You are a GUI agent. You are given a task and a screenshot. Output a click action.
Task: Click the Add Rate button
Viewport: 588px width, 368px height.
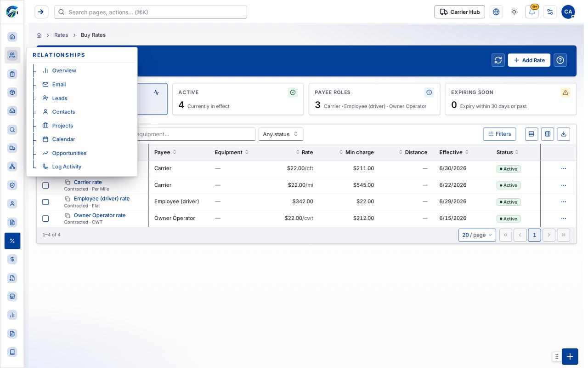(529, 60)
